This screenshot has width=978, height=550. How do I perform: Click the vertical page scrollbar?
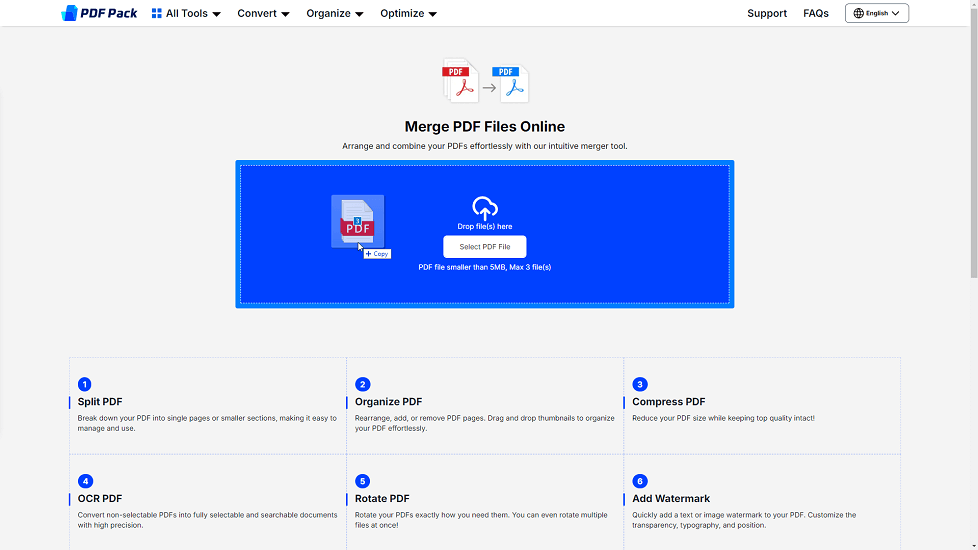pos(973,150)
